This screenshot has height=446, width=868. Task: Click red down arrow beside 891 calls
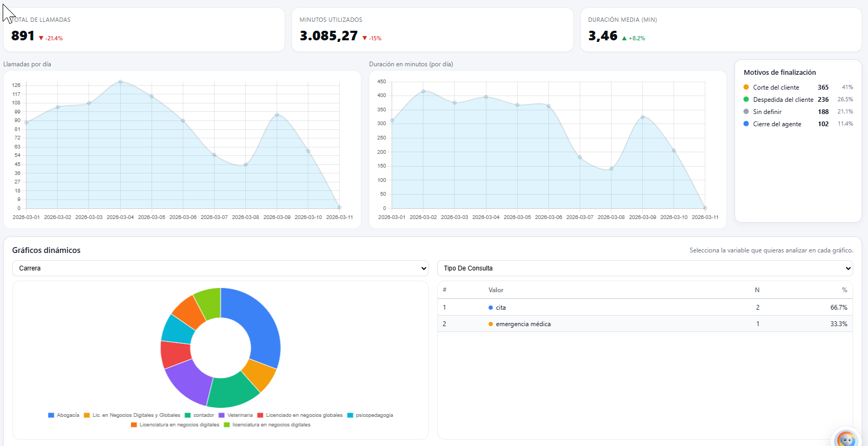(x=41, y=38)
